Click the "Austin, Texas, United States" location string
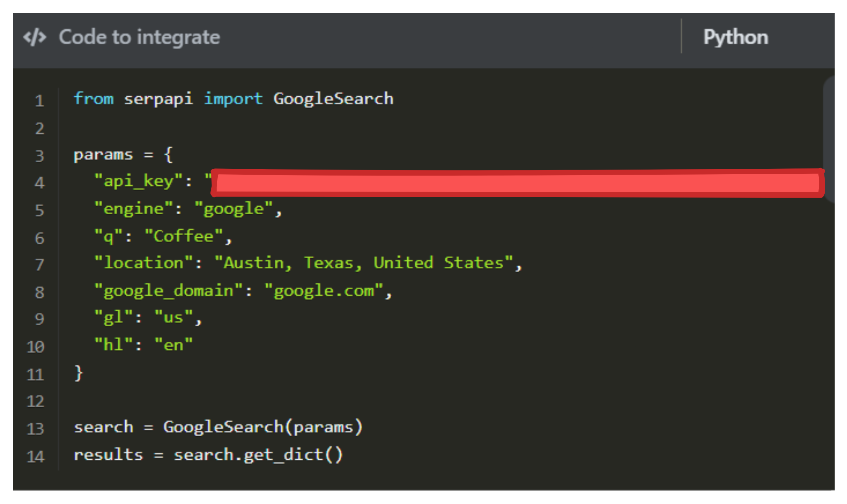 click(367, 262)
